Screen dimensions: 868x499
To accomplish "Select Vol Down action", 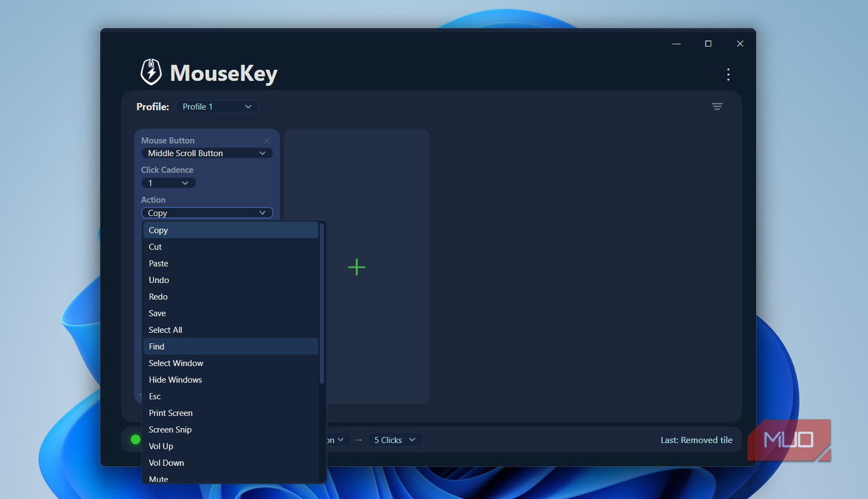I will [x=231, y=462].
